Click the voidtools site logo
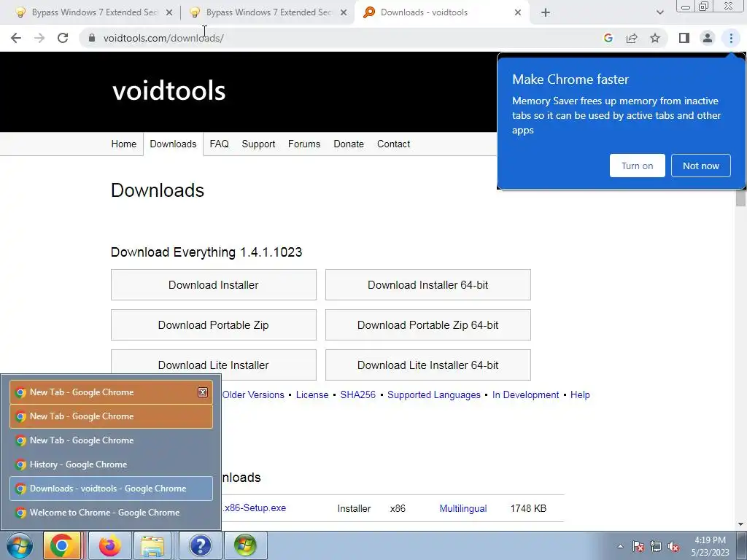This screenshot has width=747, height=560. tap(169, 90)
